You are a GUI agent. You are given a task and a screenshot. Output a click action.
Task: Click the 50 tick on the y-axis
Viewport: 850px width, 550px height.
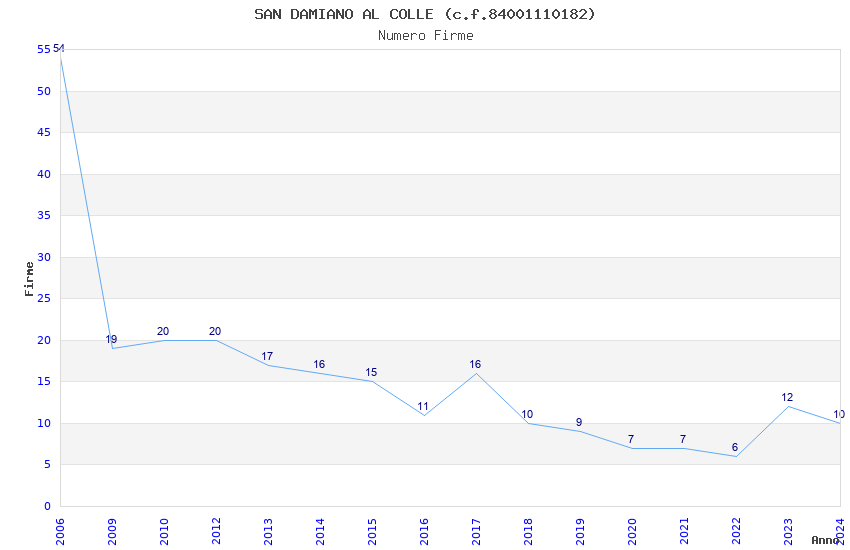(x=44, y=91)
